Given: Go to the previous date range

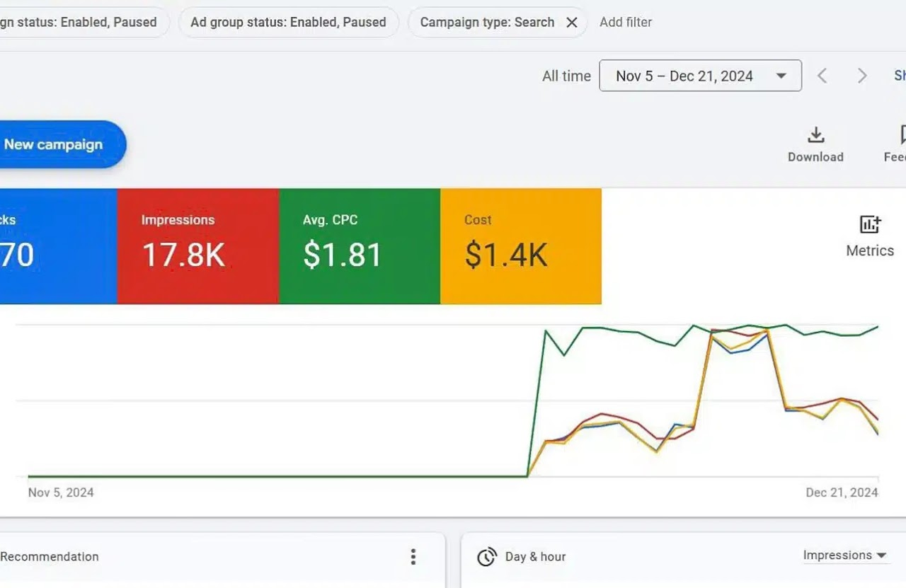Looking at the screenshot, I should pos(822,76).
